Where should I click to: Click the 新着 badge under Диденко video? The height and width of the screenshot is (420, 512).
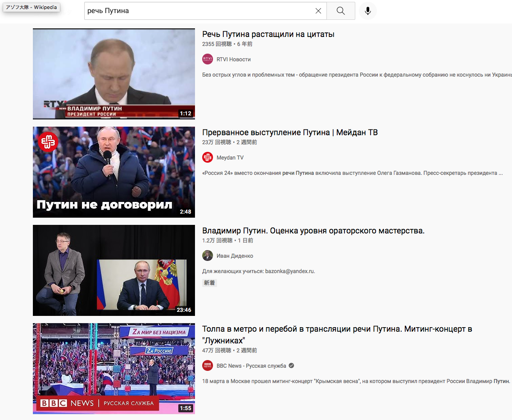click(x=209, y=283)
